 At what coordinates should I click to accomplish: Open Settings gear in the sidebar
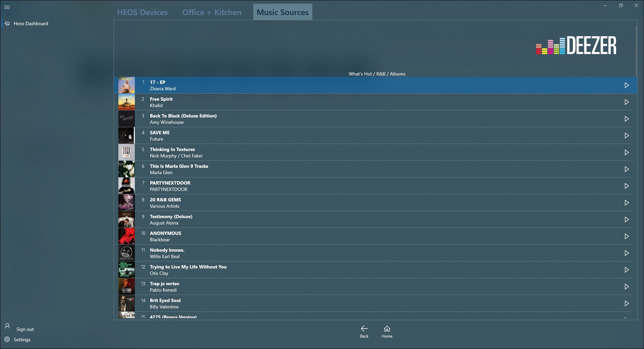click(x=7, y=340)
